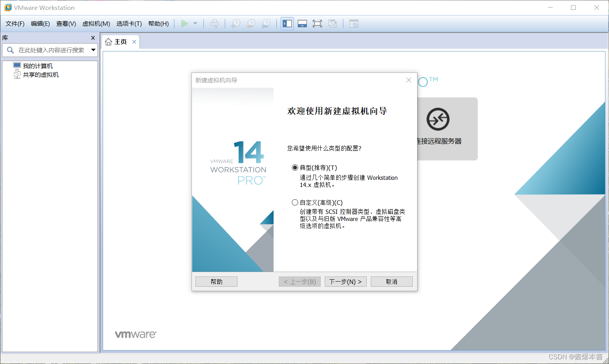Maximize the VMware Workstation window
Viewport: 609px width, 364px height.
(x=573, y=8)
